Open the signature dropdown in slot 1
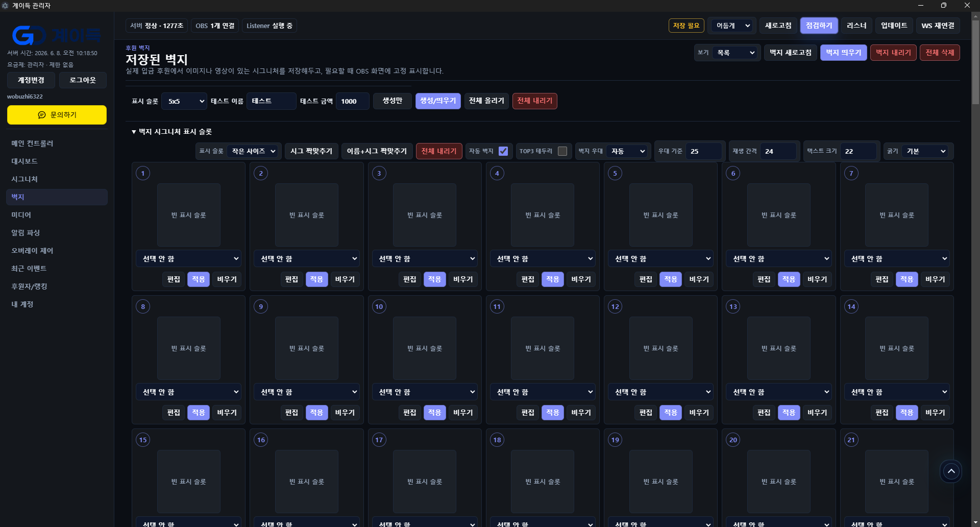980x527 pixels. (x=189, y=259)
